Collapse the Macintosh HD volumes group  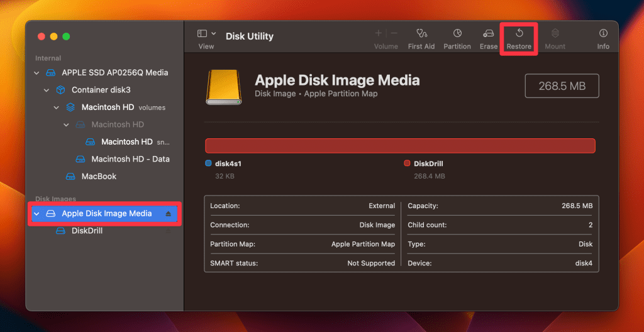click(57, 108)
